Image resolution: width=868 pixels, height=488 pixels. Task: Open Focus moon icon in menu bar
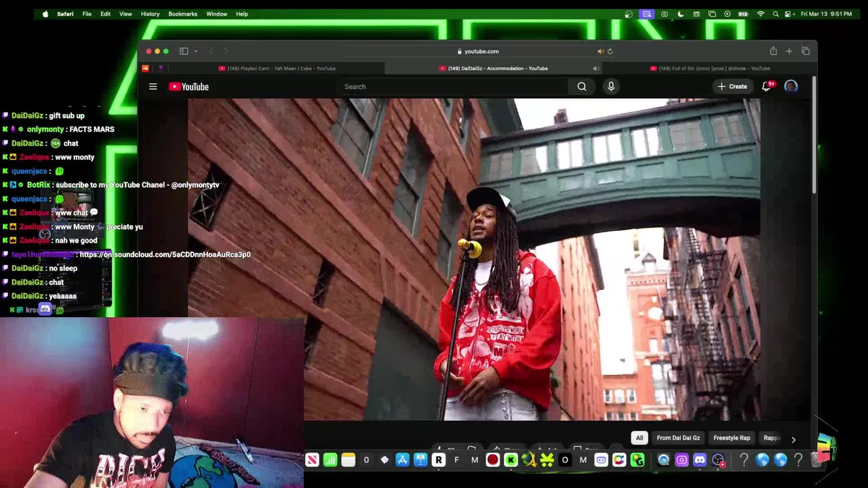coord(680,14)
